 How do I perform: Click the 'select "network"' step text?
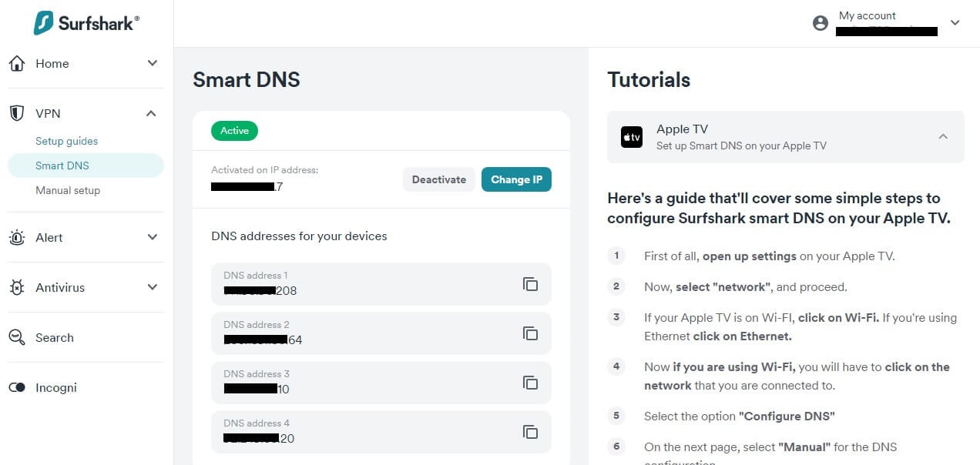pos(723,286)
